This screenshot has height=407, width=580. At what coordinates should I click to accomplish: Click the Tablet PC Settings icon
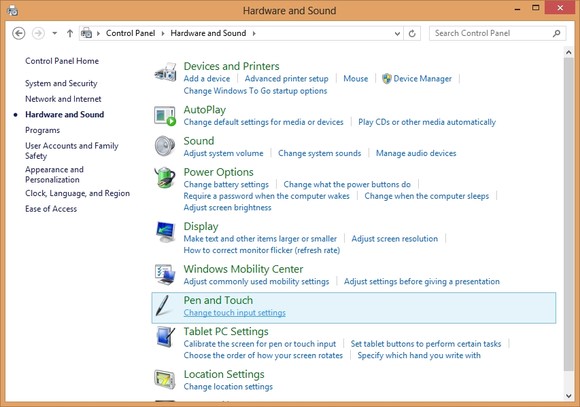[165, 337]
